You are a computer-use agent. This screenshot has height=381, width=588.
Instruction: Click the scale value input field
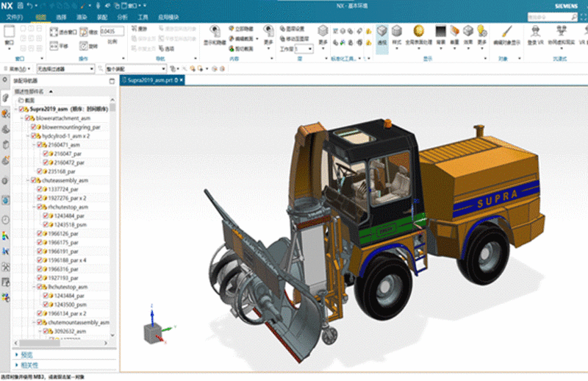pos(112,31)
